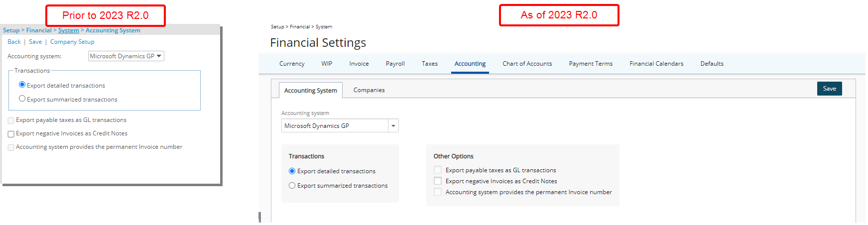This screenshot has height=225, width=868.
Task: Click the System breadcrumb link
Action: [69, 30]
